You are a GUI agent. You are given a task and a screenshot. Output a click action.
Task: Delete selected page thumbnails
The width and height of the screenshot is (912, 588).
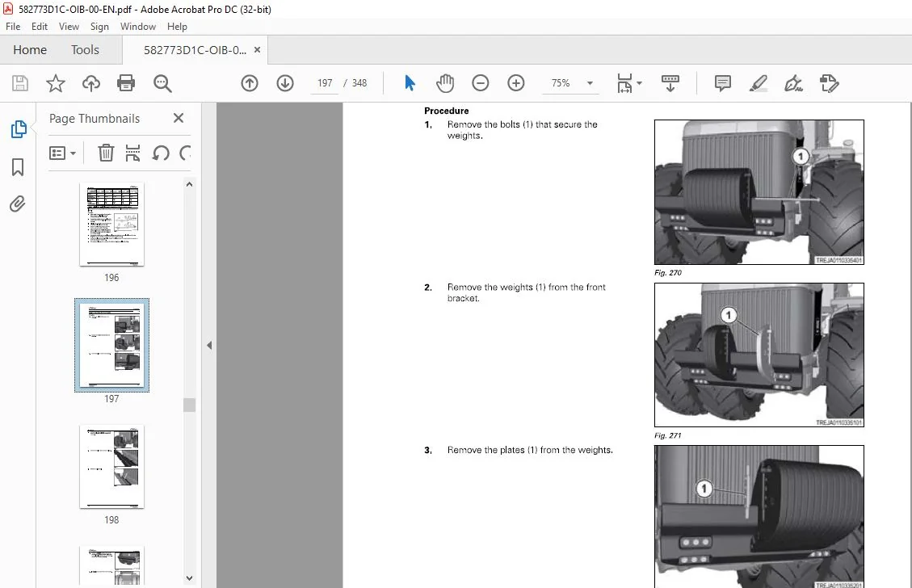coord(106,153)
